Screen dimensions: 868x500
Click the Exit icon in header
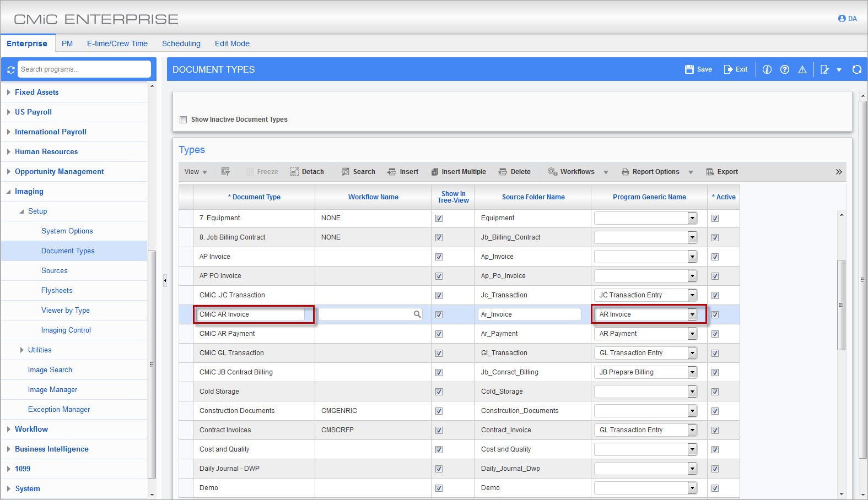click(x=736, y=69)
